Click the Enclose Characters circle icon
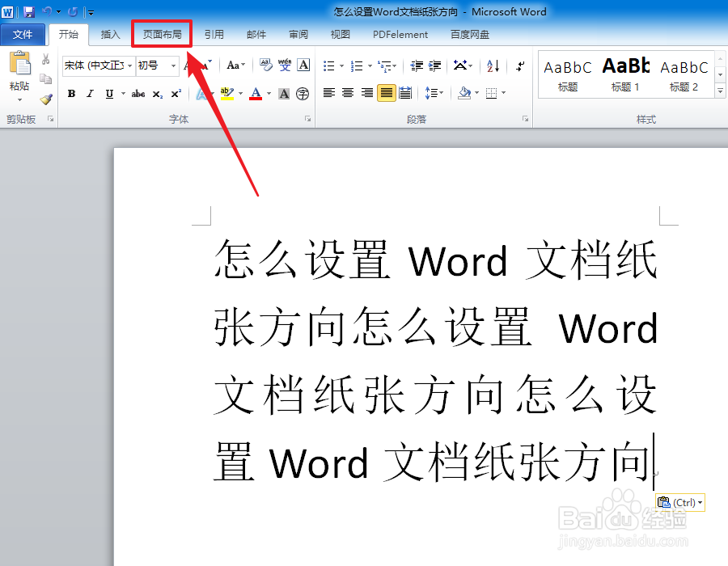The image size is (728, 566). (303, 94)
